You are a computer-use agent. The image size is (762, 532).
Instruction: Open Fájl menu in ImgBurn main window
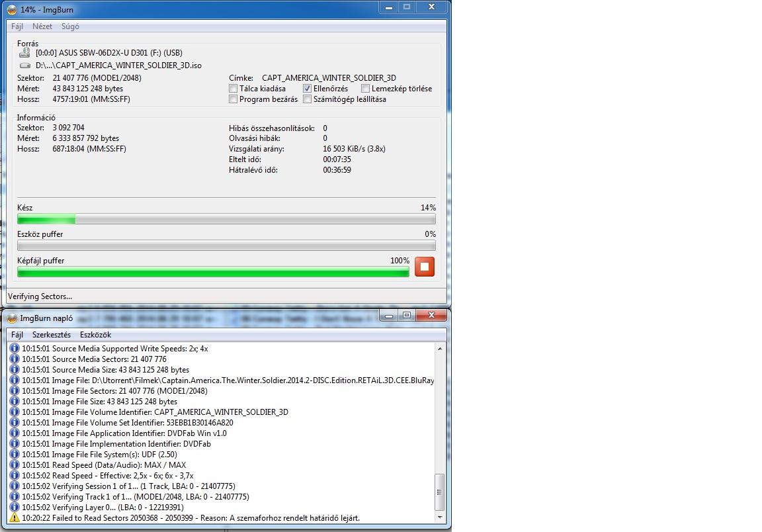(x=17, y=26)
